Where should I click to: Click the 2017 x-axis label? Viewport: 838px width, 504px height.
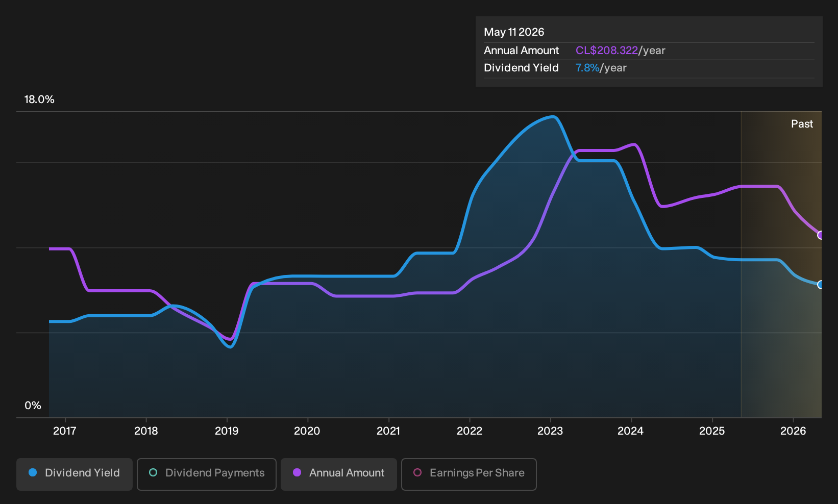[x=65, y=431]
